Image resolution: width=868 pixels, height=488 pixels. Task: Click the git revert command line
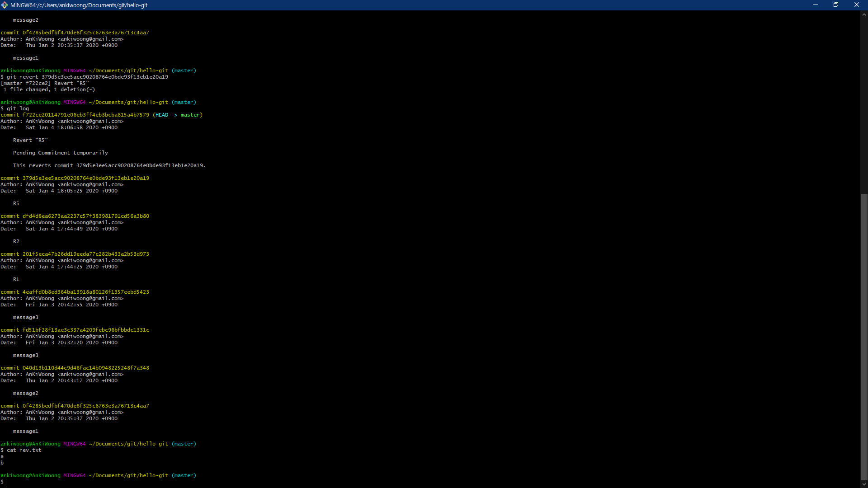87,77
